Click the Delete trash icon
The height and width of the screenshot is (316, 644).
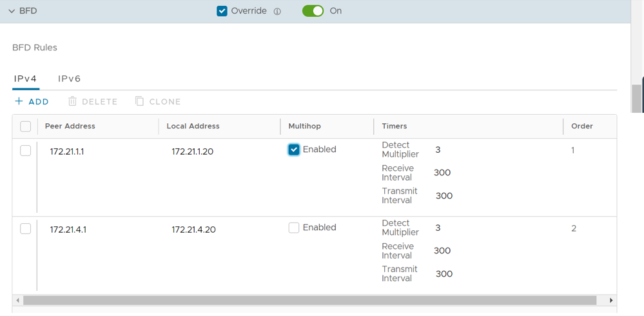tap(73, 101)
